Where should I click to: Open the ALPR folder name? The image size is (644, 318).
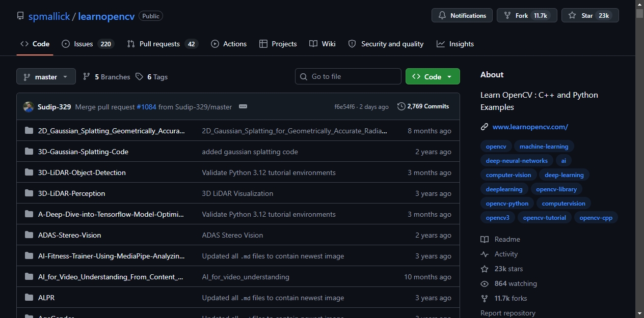[x=46, y=298]
